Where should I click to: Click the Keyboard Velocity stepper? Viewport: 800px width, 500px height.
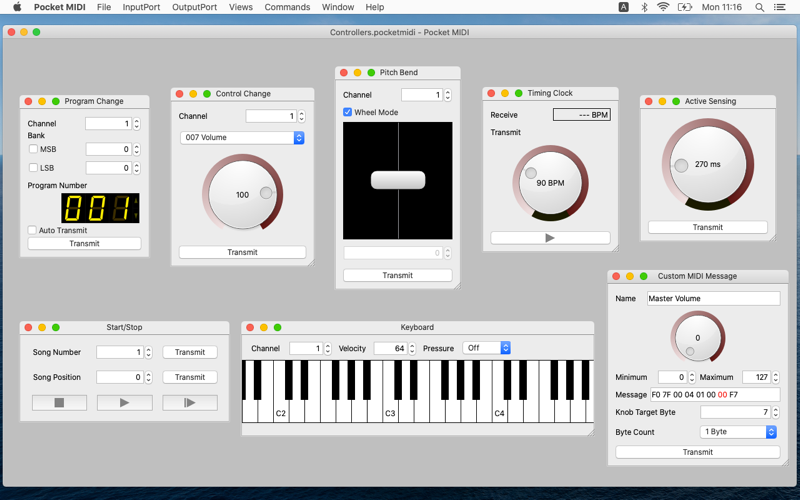point(412,348)
